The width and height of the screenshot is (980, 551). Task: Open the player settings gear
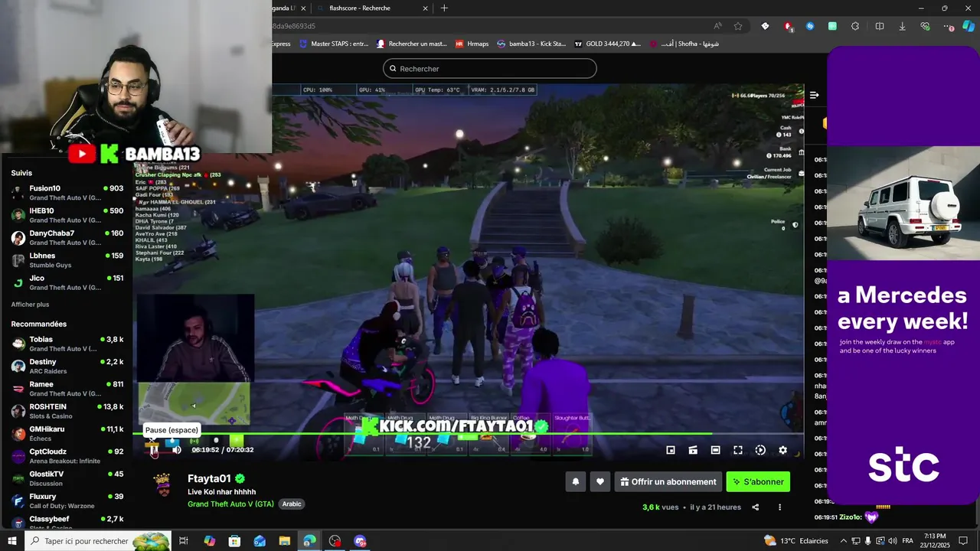click(x=782, y=450)
